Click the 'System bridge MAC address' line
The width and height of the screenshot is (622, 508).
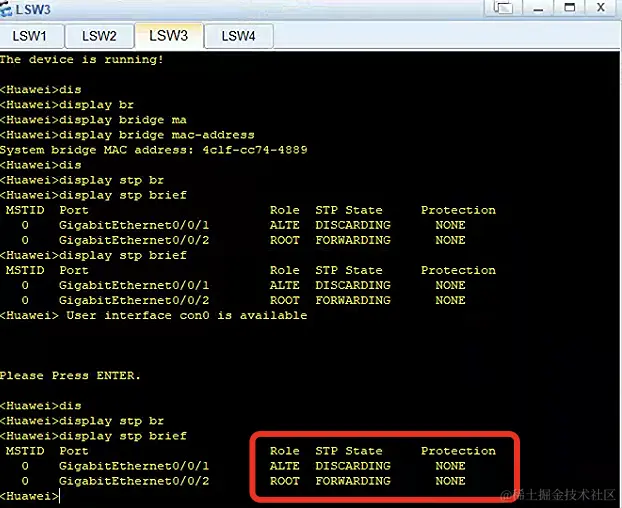click(x=154, y=150)
